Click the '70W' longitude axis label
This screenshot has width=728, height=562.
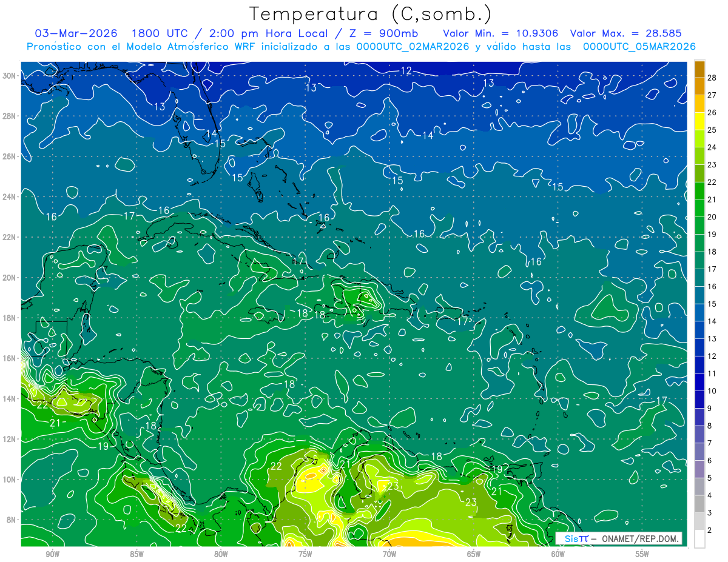click(x=389, y=555)
